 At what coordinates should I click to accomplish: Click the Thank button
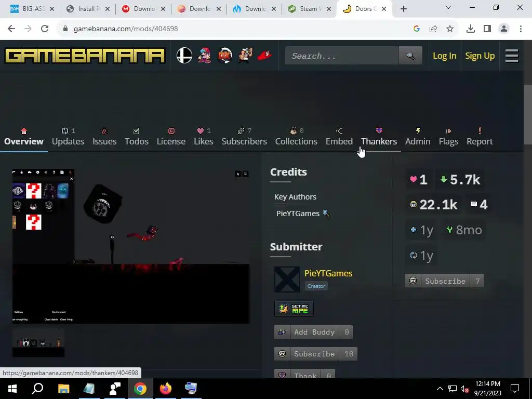[x=304, y=374]
